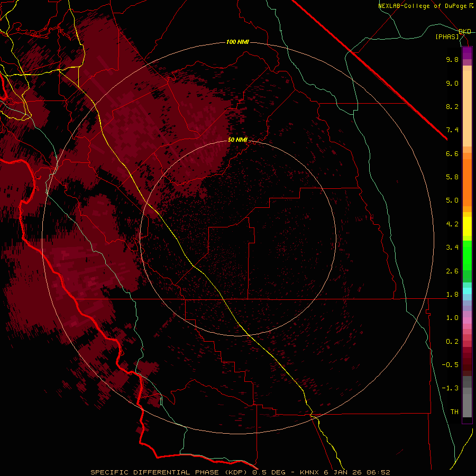476x476 pixels.
Task: Pick the bright green color bar segment
Action: coord(467,255)
